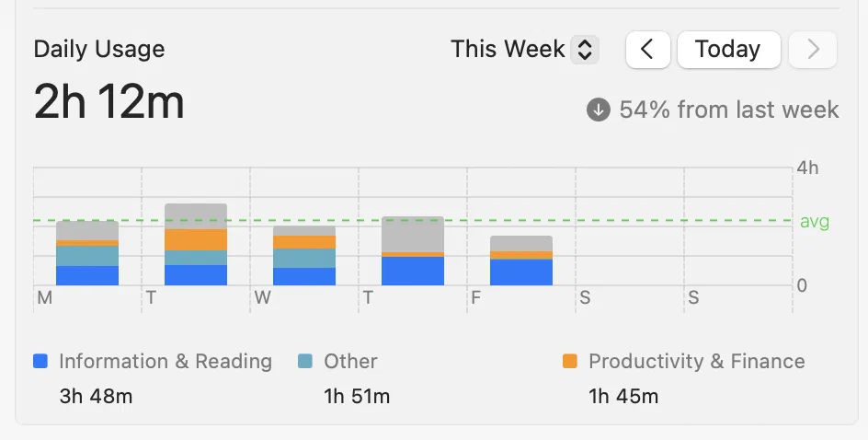Click the gray segment in Thursday's bar
This screenshot has height=440, width=868.
pyautogui.click(x=413, y=235)
